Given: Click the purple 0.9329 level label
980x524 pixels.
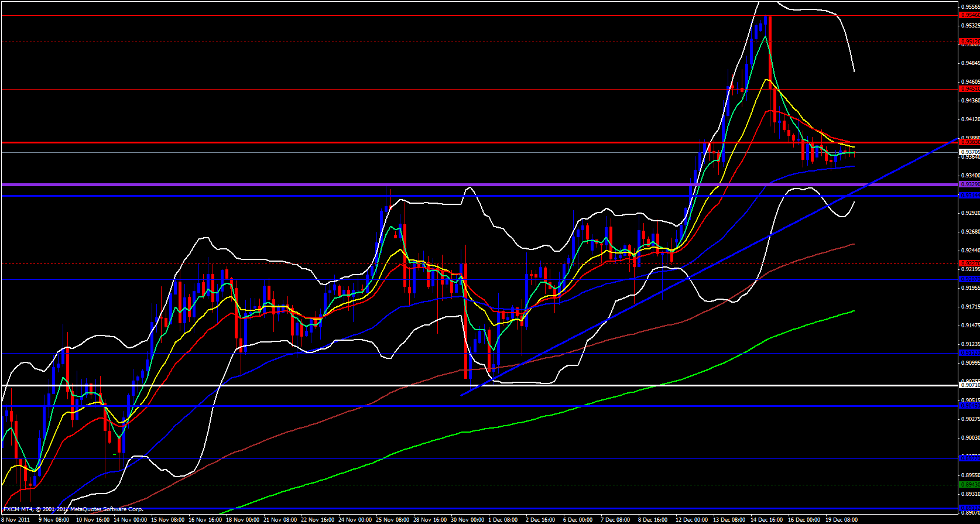Looking at the screenshot, I should point(969,184).
